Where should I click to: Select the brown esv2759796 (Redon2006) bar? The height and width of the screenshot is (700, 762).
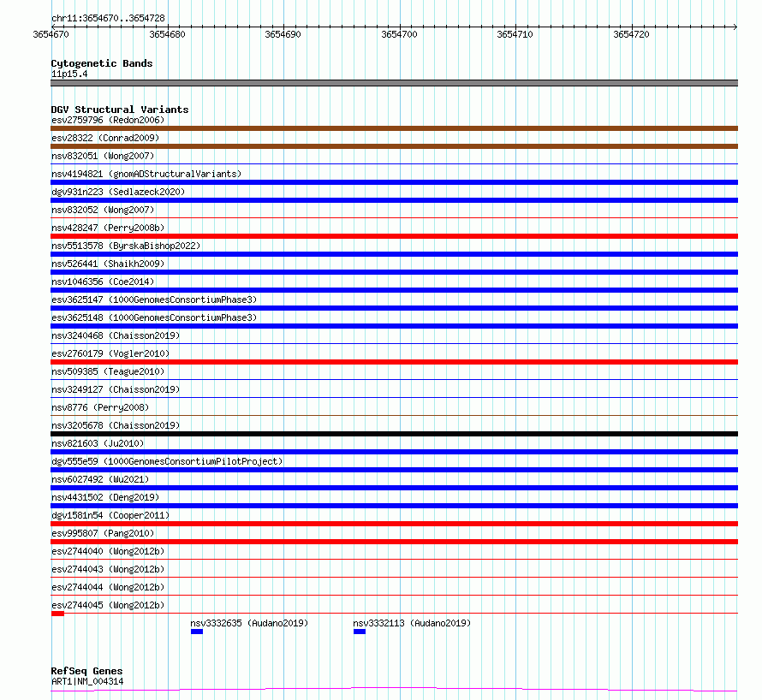click(x=394, y=128)
